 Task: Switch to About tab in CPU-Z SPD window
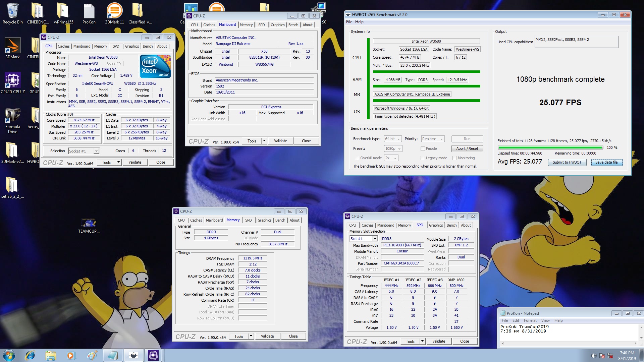[x=466, y=225]
